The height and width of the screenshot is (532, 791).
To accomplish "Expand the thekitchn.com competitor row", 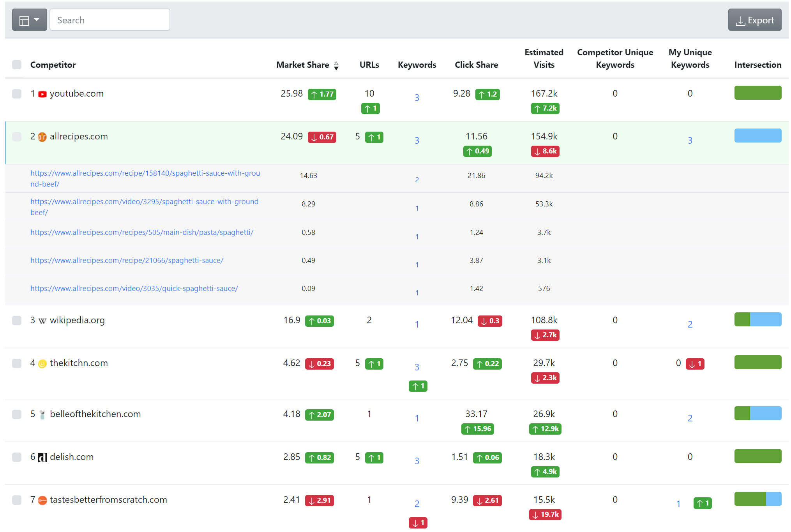I will click(79, 363).
